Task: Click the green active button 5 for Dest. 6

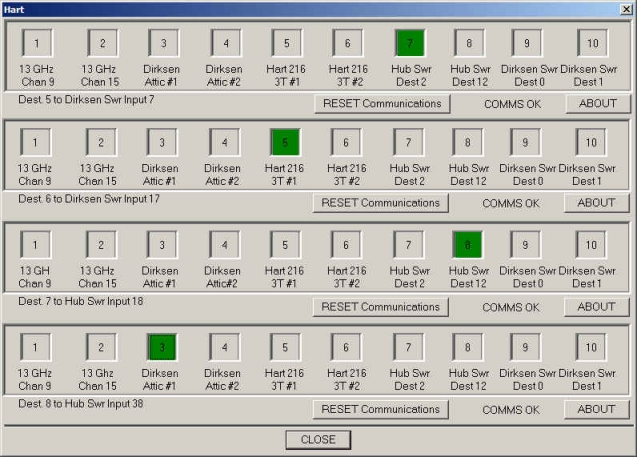Action: 285,142
